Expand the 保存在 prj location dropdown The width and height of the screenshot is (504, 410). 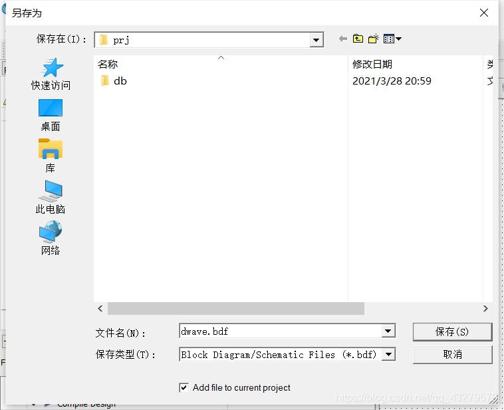pos(316,40)
